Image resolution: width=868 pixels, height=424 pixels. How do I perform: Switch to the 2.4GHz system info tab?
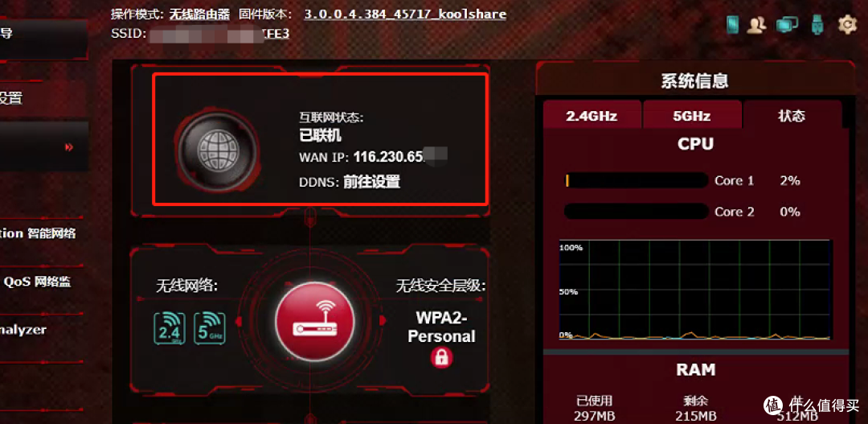click(x=592, y=115)
